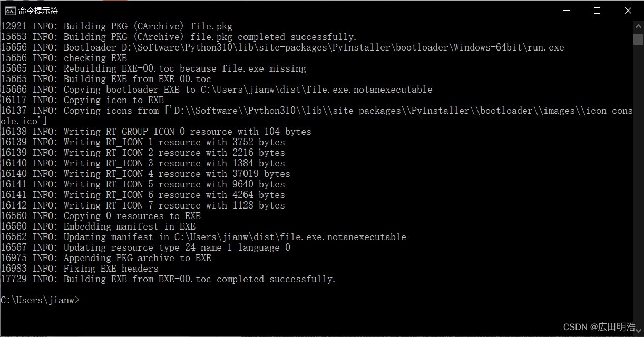Maximize the Command Prompt window
644x337 pixels.
[x=597, y=10]
